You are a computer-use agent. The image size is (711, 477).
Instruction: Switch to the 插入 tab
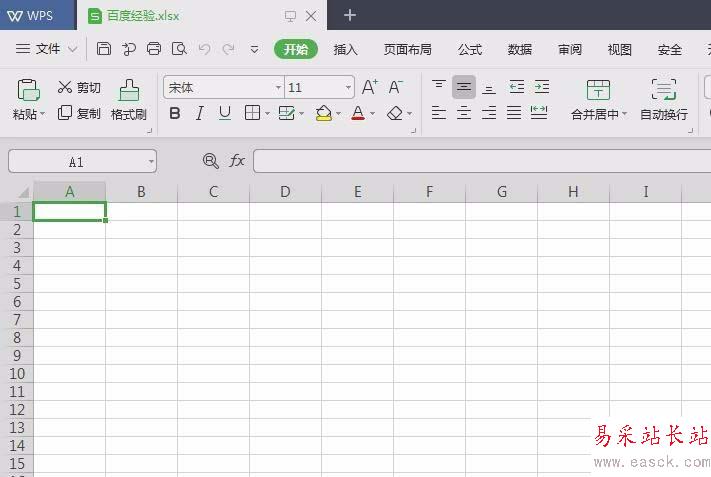tap(346, 49)
